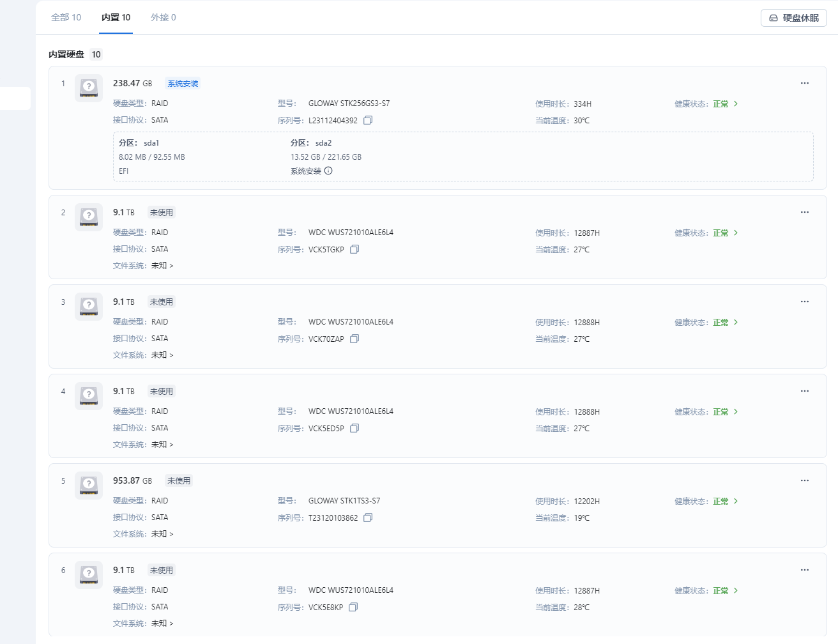The image size is (838, 644).
Task: Copy serial number VCK5E8KP
Action: pos(353,607)
